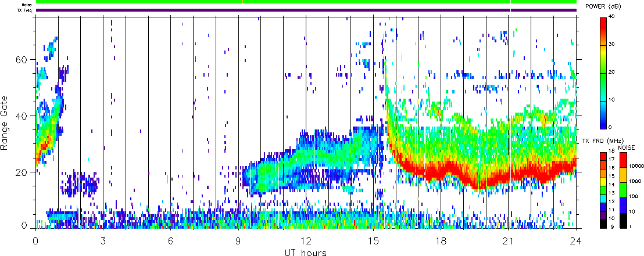Select cyan 12–13 MHz segment in TX FRQ bar
The height and width of the screenshot is (256, 644).
(604, 198)
